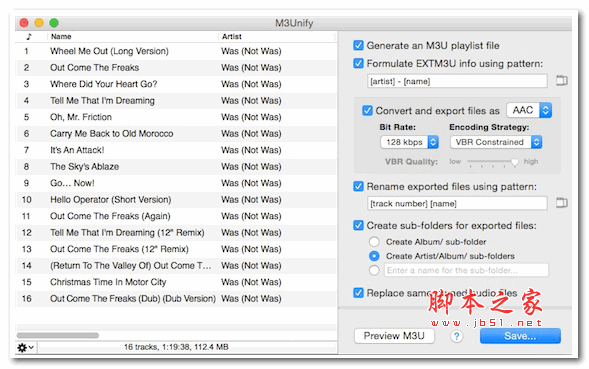Open the 128 kbps Bit Rate dropdown
589x369 pixels.
point(409,142)
